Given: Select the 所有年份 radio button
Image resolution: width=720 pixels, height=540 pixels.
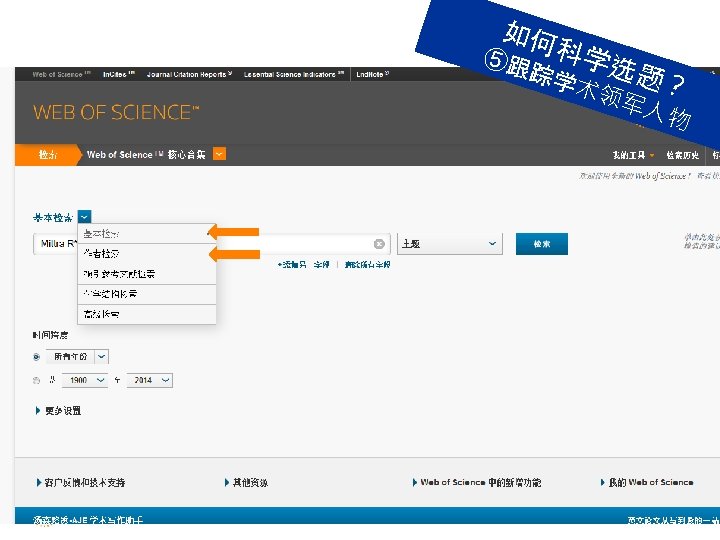Looking at the screenshot, I should (x=37, y=357).
